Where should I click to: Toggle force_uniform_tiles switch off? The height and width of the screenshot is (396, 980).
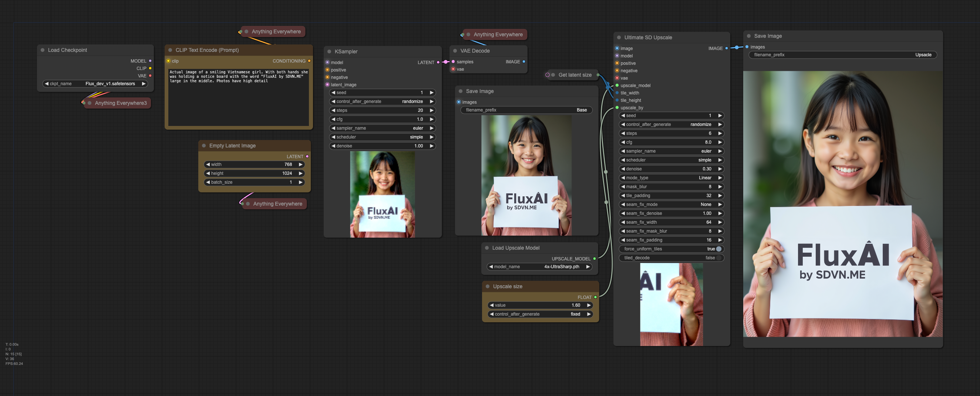[718, 249]
